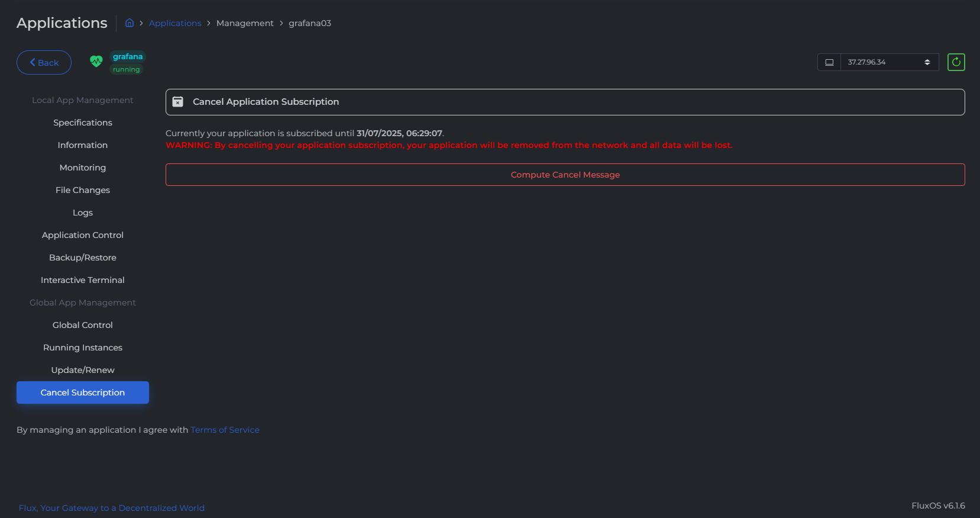
Task: Go back using the Back button
Action: tap(44, 63)
